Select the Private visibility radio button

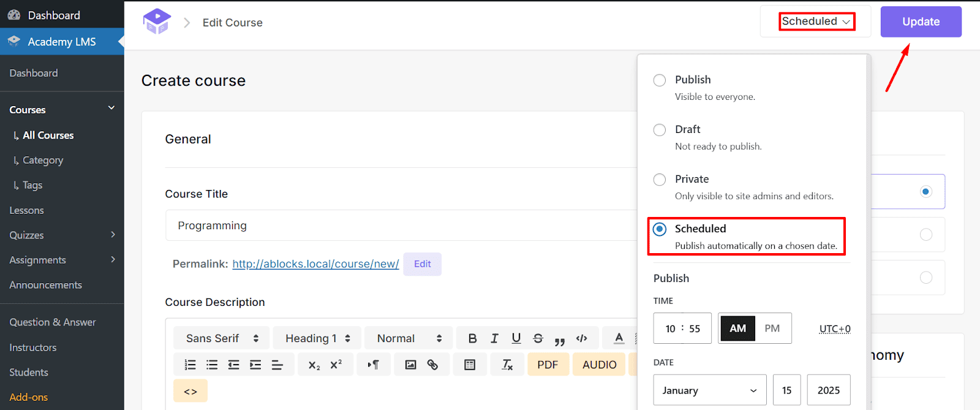tap(660, 180)
